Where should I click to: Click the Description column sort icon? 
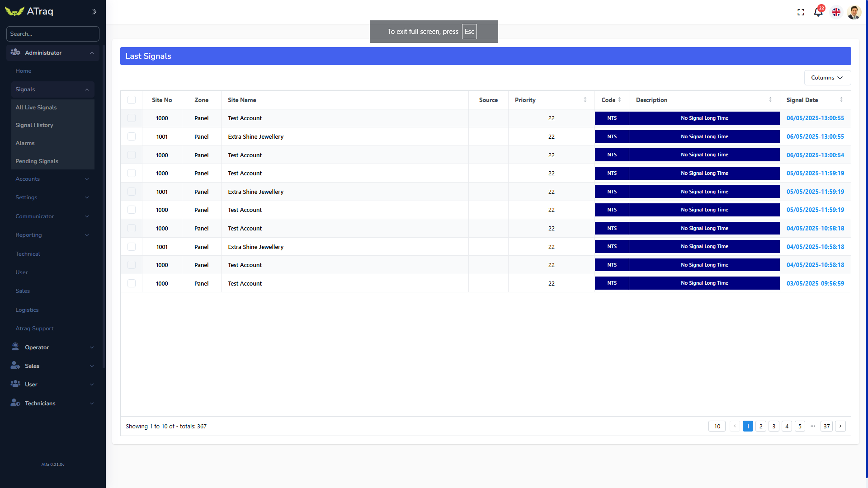point(770,100)
